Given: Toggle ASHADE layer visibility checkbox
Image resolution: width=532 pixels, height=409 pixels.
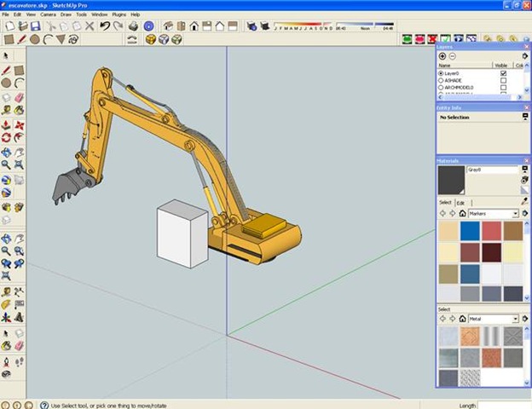Looking at the screenshot, I should 504,80.
